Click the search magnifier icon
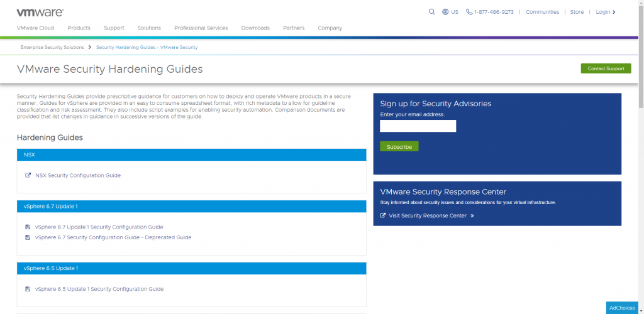 click(x=431, y=12)
